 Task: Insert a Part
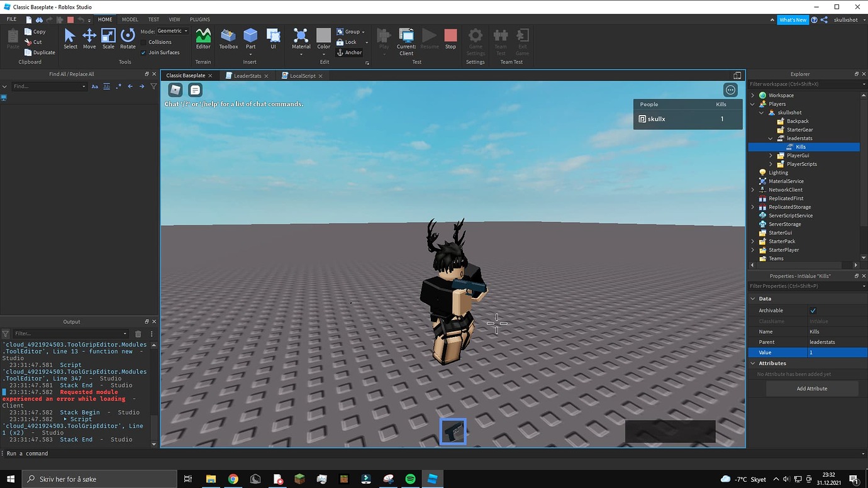pos(250,39)
